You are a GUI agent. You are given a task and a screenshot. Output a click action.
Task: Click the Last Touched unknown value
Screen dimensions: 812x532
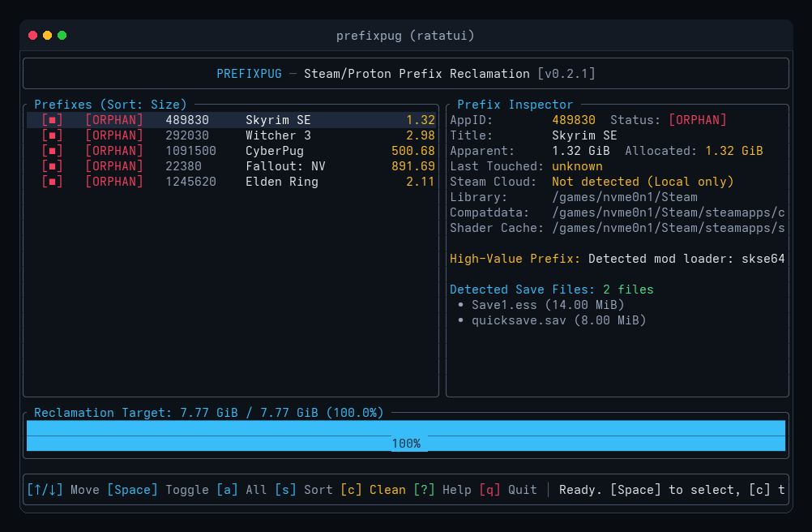pyautogui.click(x=577, y=166)
